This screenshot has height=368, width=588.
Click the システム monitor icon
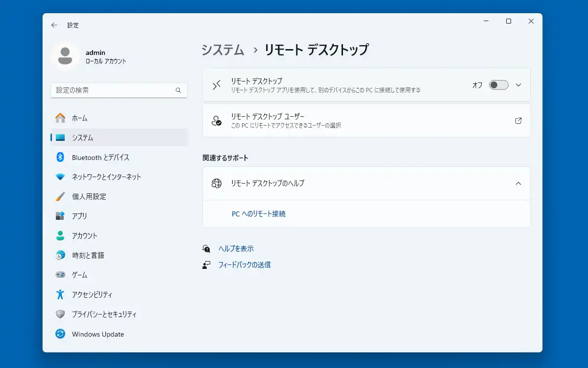[60, 137]
